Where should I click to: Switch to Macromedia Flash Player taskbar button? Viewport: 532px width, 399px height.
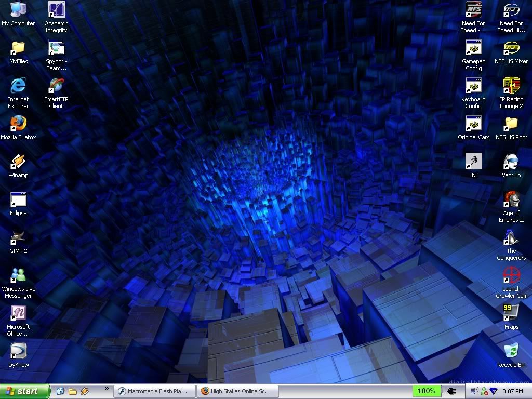[x=154, y=391]
